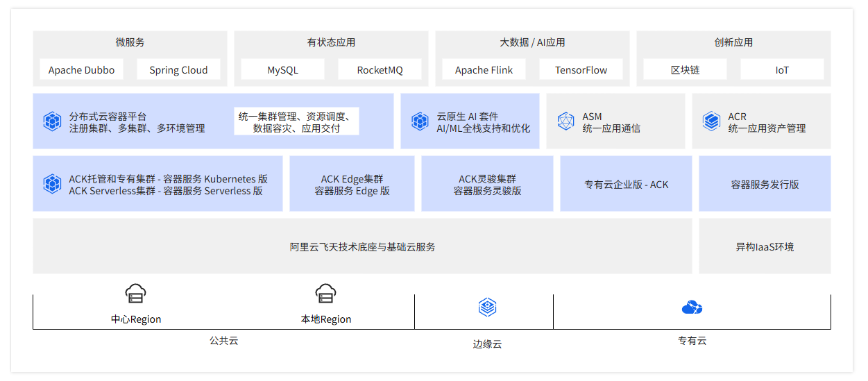Click the 创新应用 heading
Viewport: 868px width, 381px height.
[x=733, y=42]
